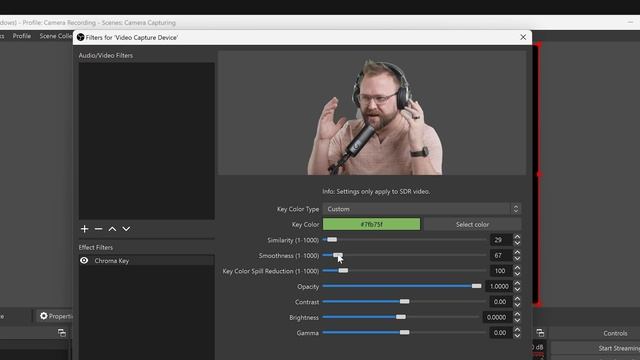Click the Contrast slider handle

pos(404,302)
